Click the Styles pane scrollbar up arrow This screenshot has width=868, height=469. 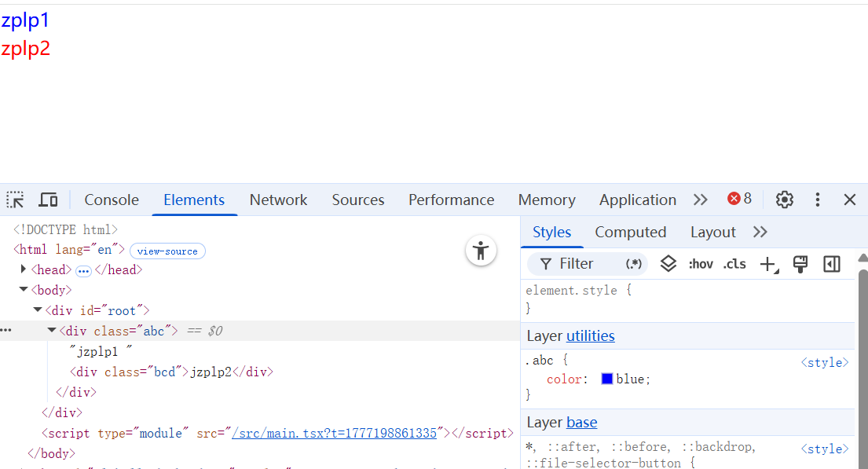pos(863,258)
